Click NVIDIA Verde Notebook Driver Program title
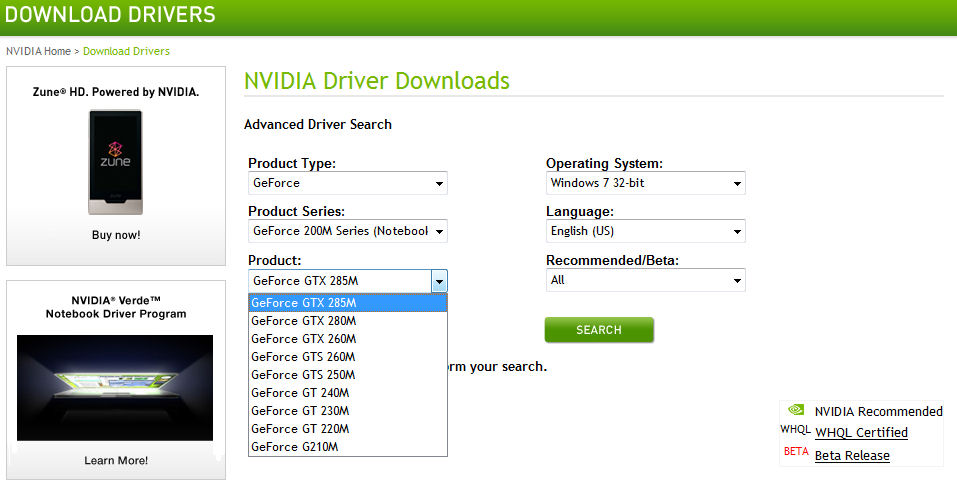Viewport: 957px width, 489px height. (x=116, y=307)
